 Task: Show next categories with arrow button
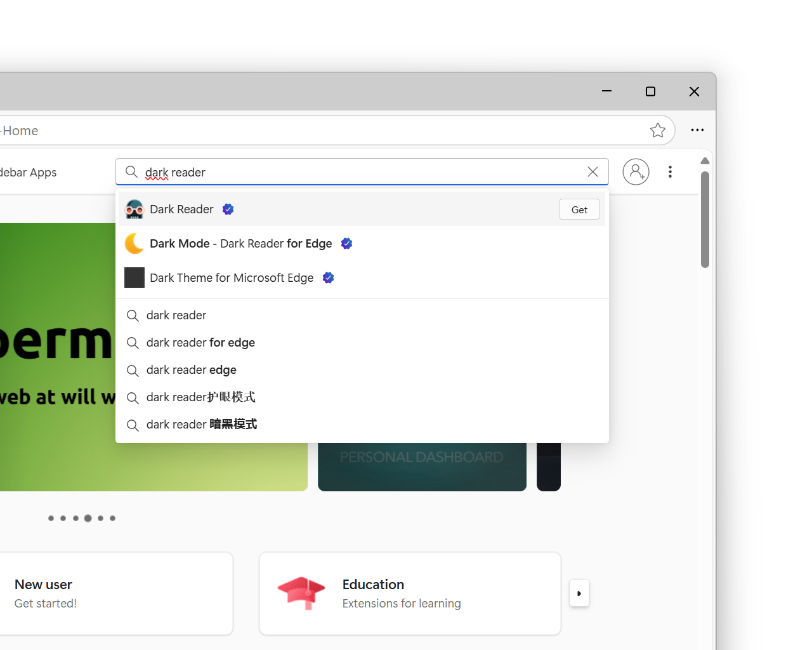(x=579, y=594)
